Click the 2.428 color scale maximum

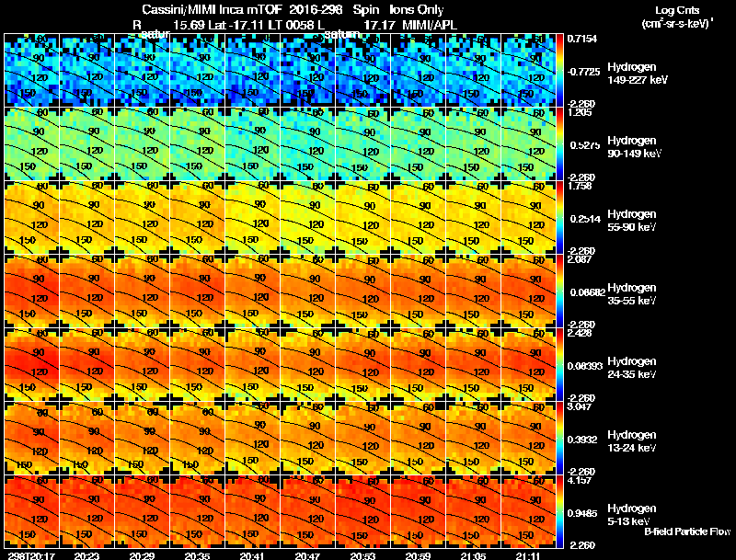coord(580,334)
